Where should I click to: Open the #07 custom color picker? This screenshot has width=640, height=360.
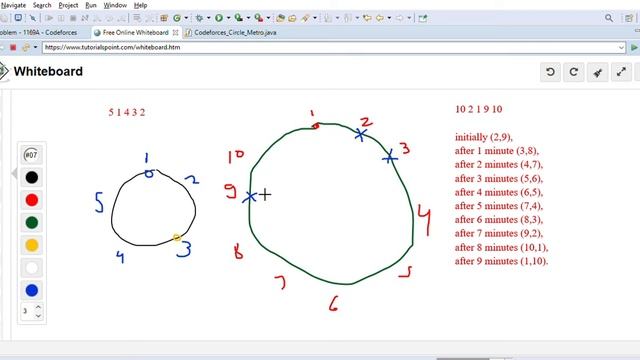pyautogui.click(x=31, y=155)
